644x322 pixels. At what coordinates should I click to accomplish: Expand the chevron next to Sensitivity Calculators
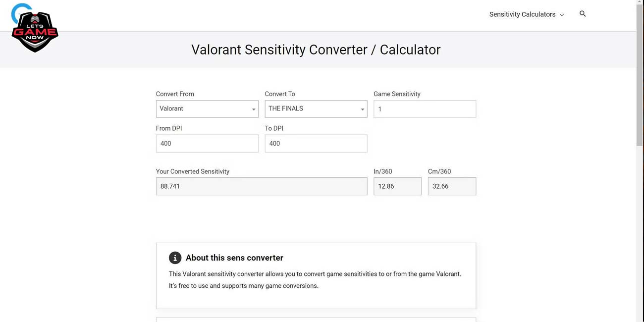tap(562, 15)
